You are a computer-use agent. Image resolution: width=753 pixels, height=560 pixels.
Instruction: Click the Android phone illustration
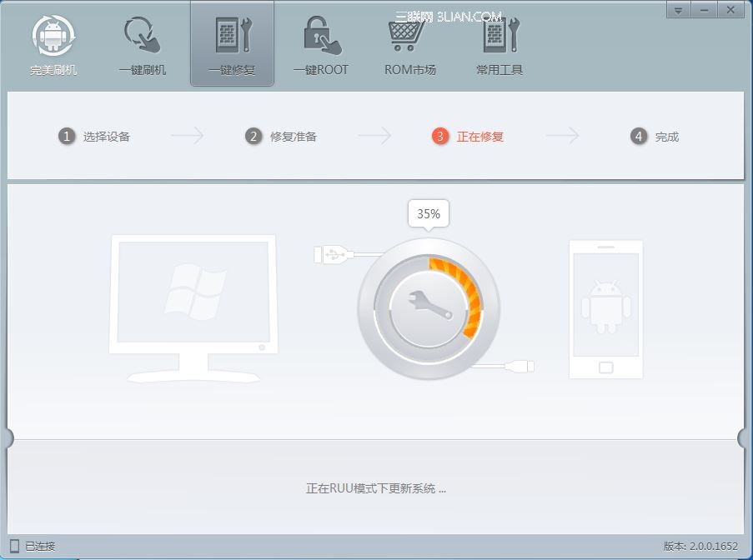pos(606,309)
